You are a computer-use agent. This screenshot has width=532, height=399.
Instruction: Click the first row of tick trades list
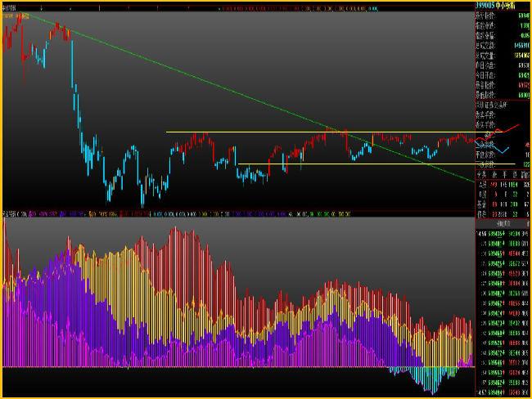click(x=501, y=233)
